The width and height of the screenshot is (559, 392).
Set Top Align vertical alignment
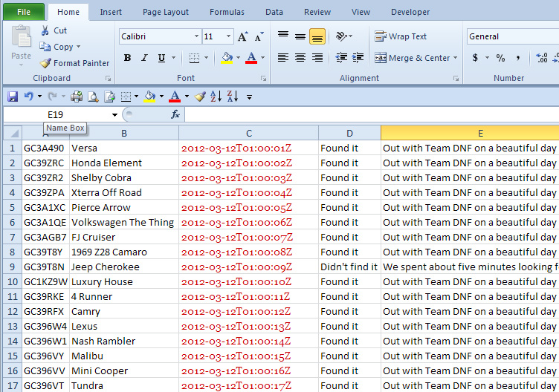[283, 36]
